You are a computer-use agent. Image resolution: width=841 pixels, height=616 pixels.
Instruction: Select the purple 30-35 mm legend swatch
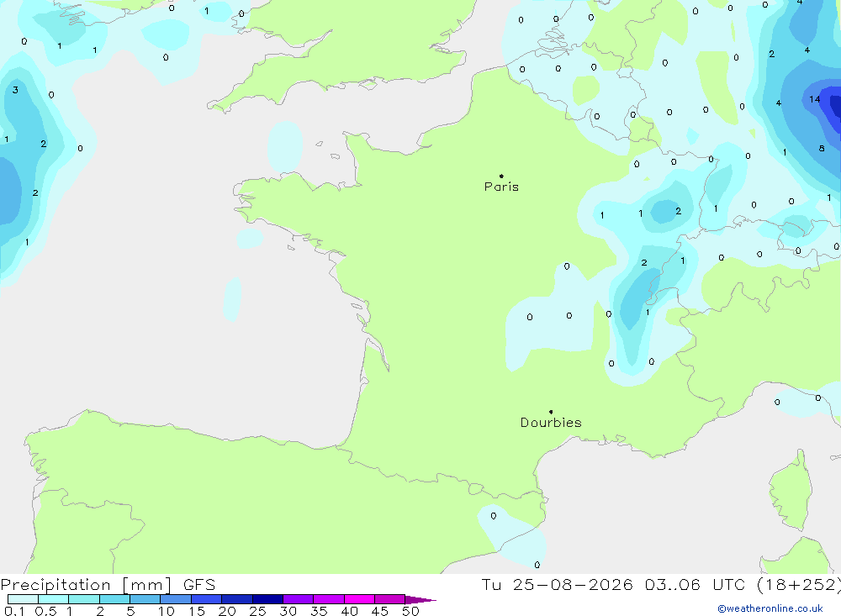(298, 599)
